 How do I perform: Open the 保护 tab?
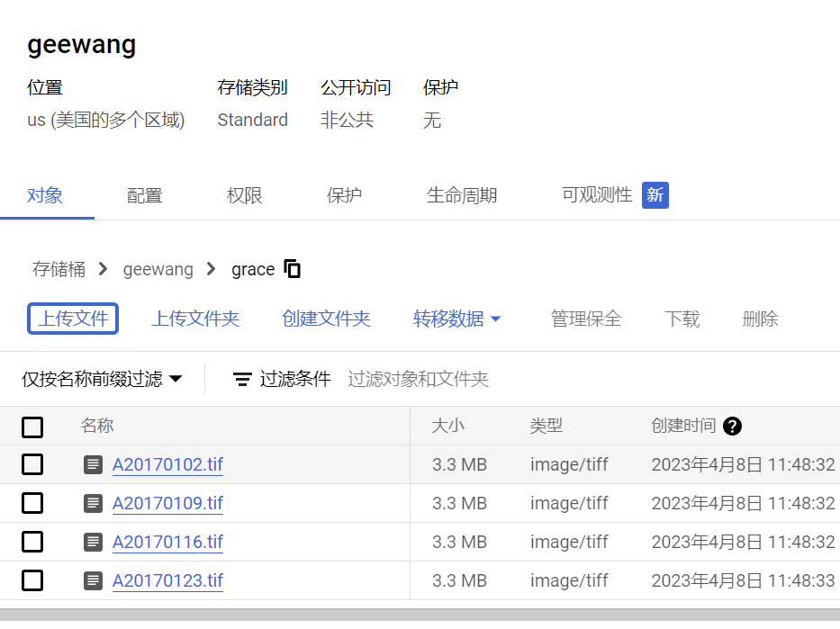coord(344,195)
